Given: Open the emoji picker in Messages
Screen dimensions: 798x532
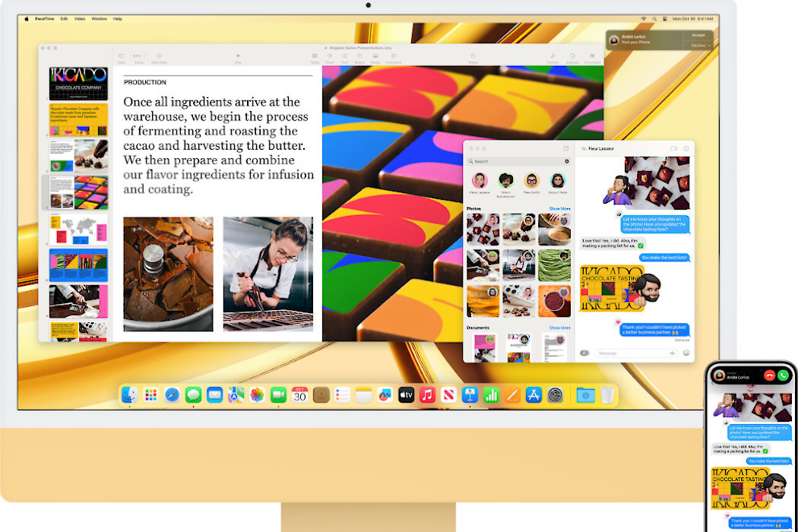Looking at the screenshot, I should [x=686, y=353].
